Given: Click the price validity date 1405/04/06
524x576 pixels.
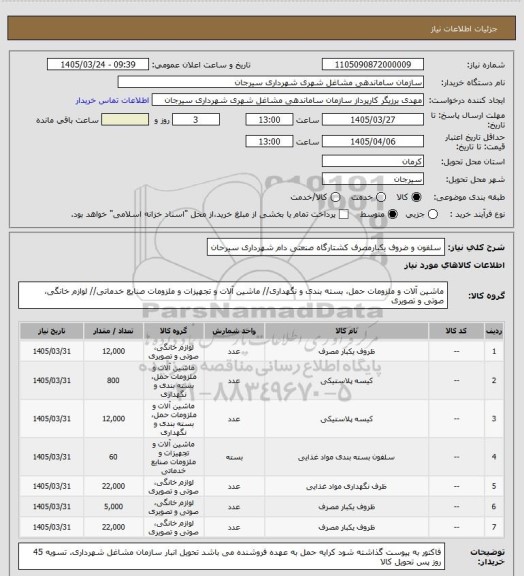Looking at the screenshot, I should [x=373, y=141].
